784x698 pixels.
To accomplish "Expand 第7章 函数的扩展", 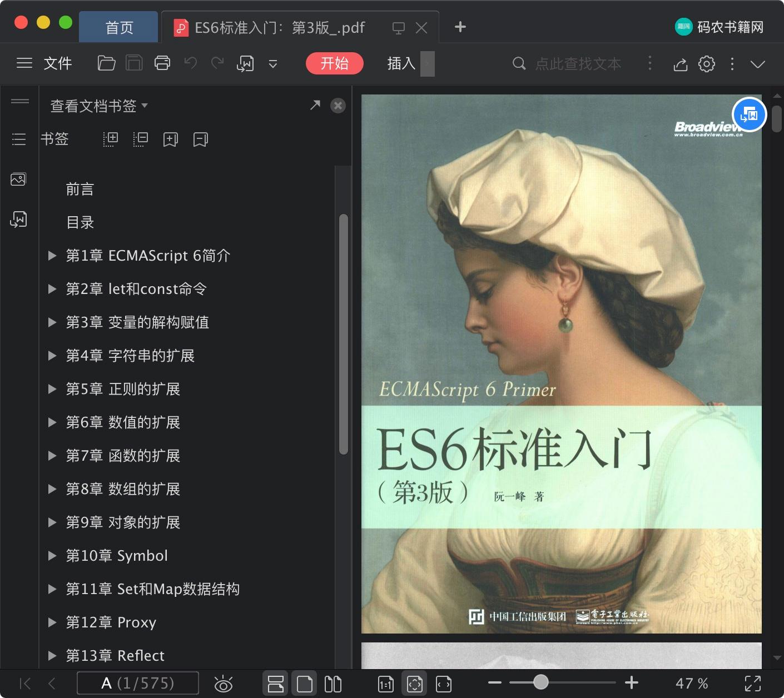I will (x=52, y=456).
